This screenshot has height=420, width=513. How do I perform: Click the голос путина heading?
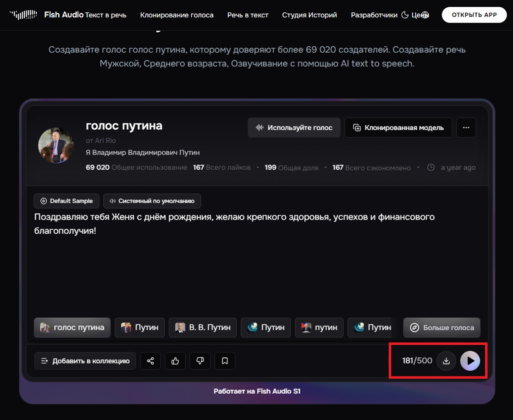click(124, 126)
